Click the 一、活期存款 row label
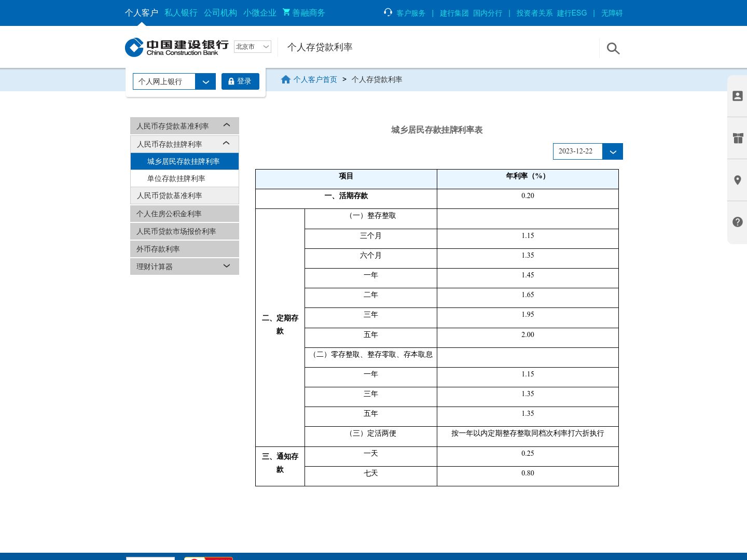Viewport: 747px width, 560px height. point(346,199)
